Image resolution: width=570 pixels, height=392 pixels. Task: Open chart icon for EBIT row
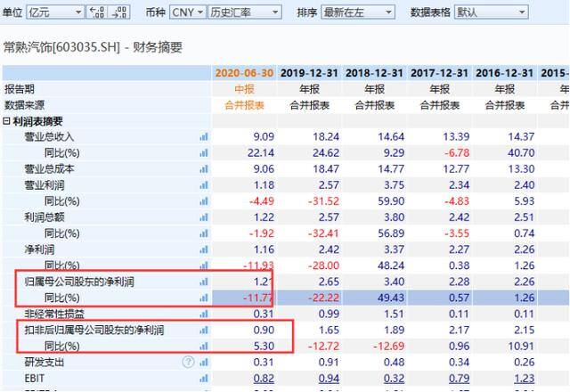pos(204,378)
